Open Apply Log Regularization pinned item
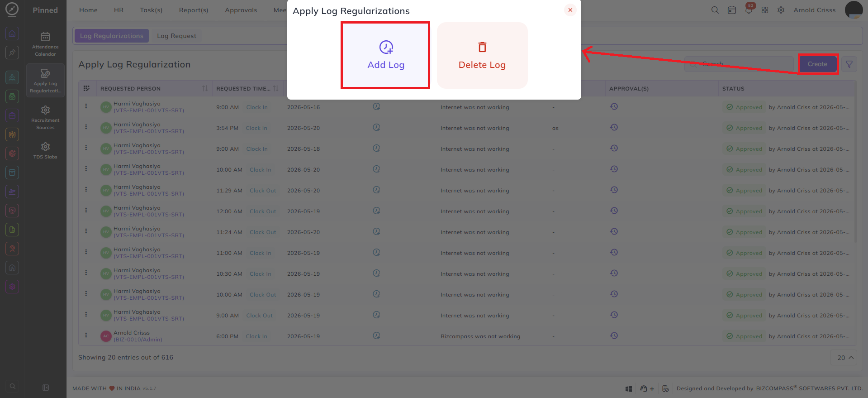868x398 pixels. pyautogui.click(x=45, y=81)
